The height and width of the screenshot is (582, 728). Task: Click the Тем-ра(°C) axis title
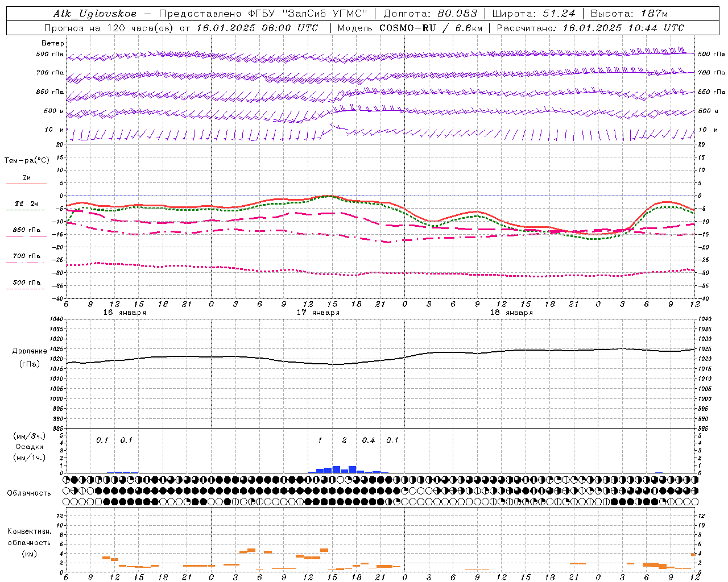pyautogui.click(x=27, y=161)
